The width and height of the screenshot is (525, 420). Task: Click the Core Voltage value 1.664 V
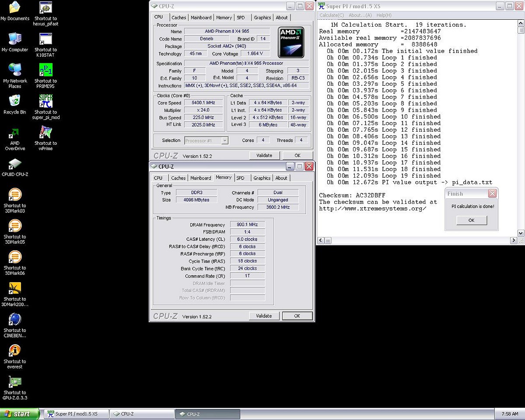coord(255,53)
